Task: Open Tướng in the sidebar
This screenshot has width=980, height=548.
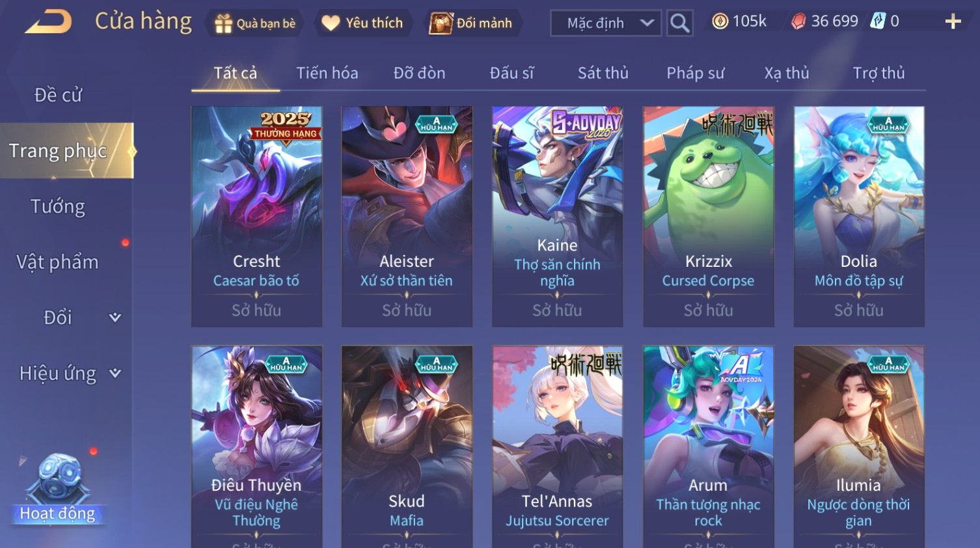Action: coord(58,207)
